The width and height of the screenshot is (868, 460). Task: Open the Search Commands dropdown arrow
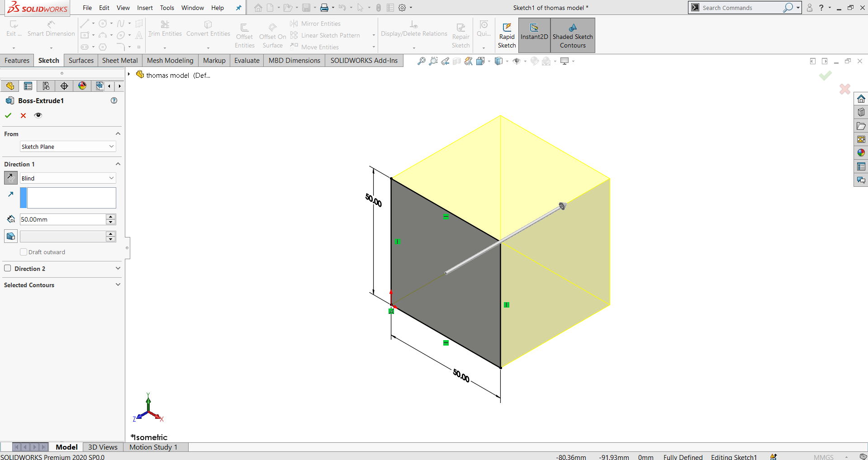(x=798, y=8)
